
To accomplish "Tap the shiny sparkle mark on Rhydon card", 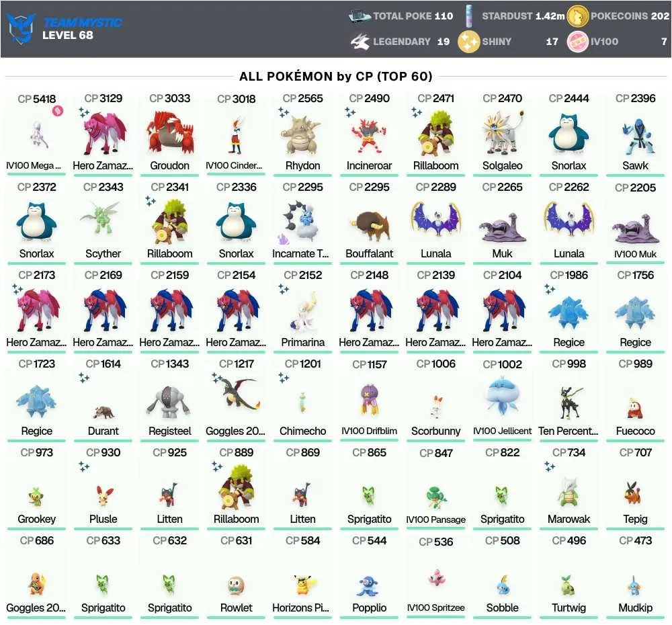I will 284,112.
